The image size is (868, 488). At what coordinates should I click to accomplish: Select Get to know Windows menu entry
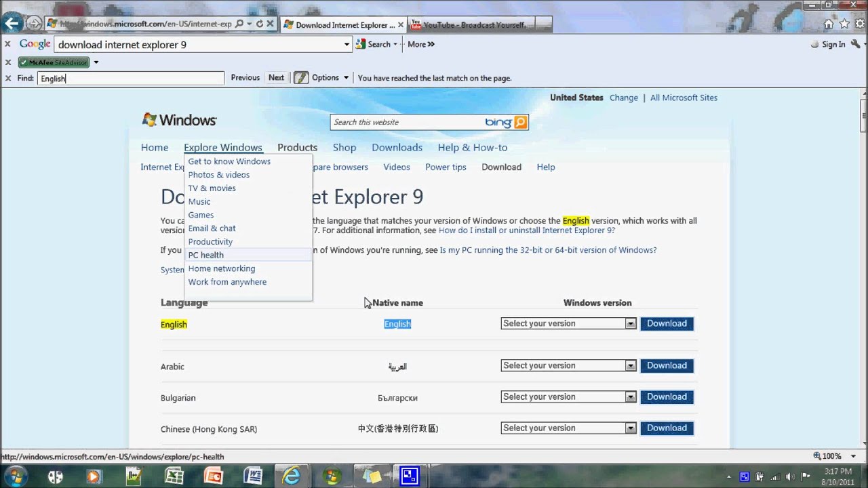[229, 161]
